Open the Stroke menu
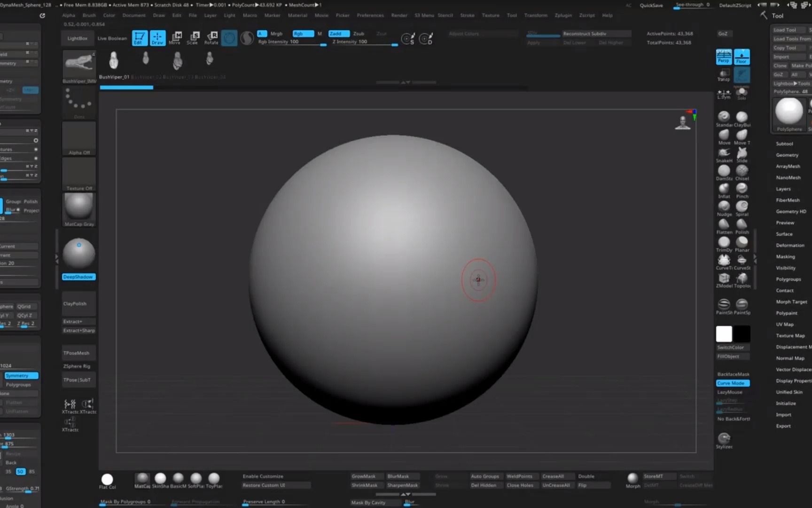This screenshot has height=508, width=812. [x=467, y=15]
